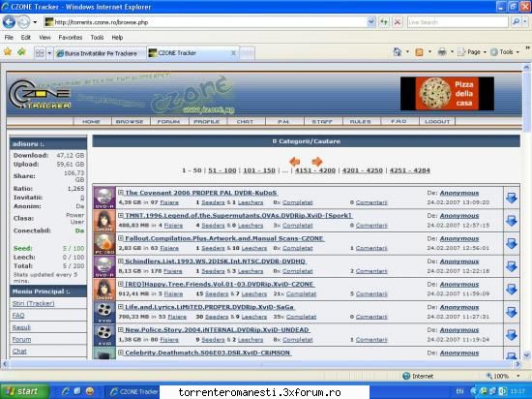
Task: Open the Schindlers List torrent title link
Action: point(215,261)
